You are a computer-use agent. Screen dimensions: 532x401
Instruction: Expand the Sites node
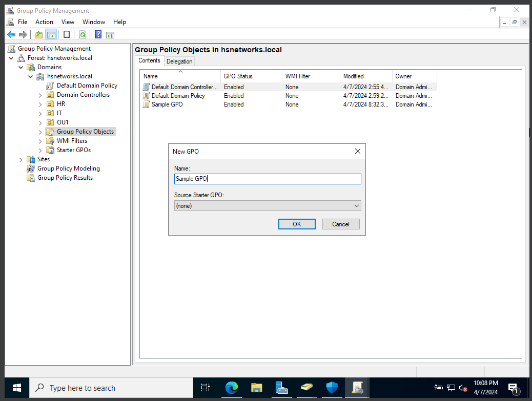point(21,159)
